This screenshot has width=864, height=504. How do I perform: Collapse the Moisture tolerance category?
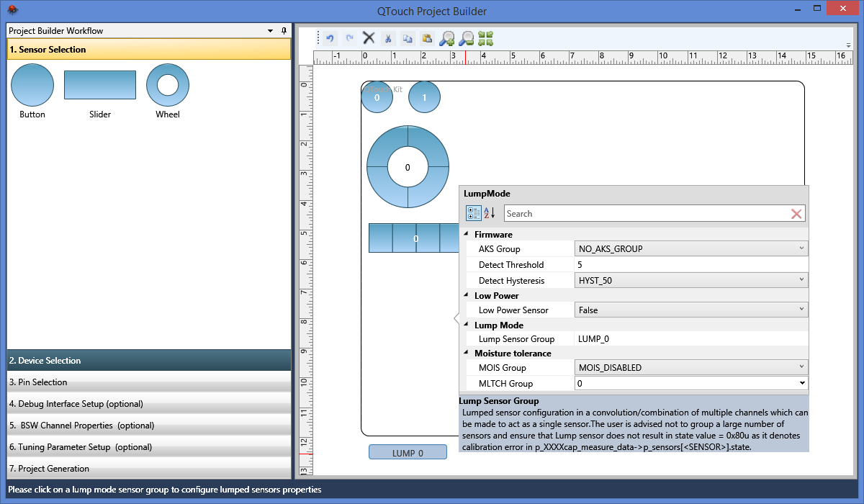[466, 353]
